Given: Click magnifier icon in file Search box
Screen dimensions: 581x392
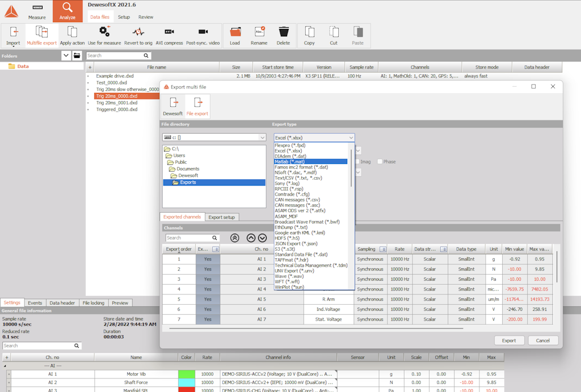Looking at the screenshot, I should [146, 56].
